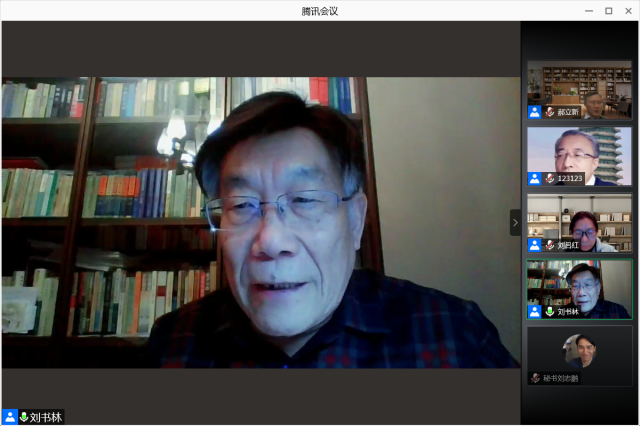Click the muted microphone icon for 郝立新
Viewport: 640px width, 426px height.
coord(549,112)
